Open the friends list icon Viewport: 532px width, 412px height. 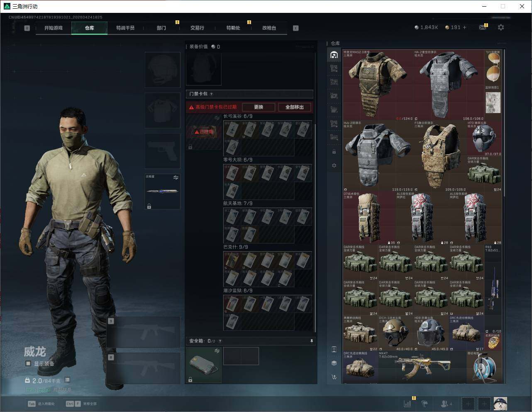[446, 403]
